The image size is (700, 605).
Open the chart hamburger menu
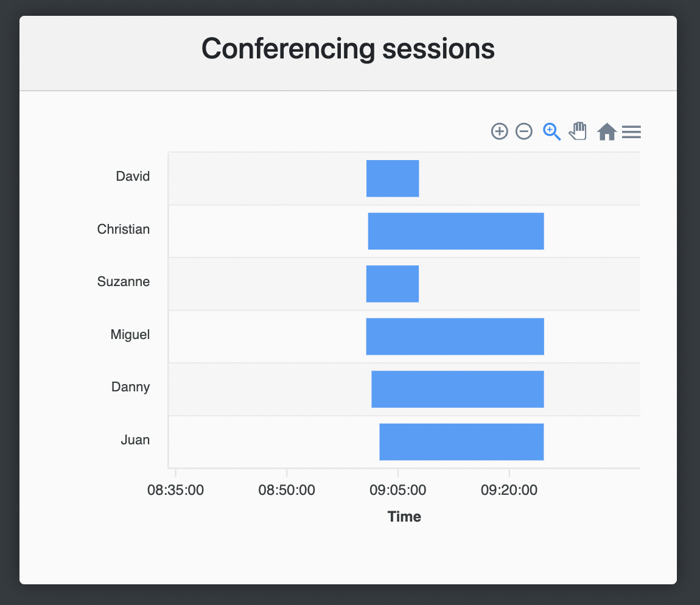point(631,131)
